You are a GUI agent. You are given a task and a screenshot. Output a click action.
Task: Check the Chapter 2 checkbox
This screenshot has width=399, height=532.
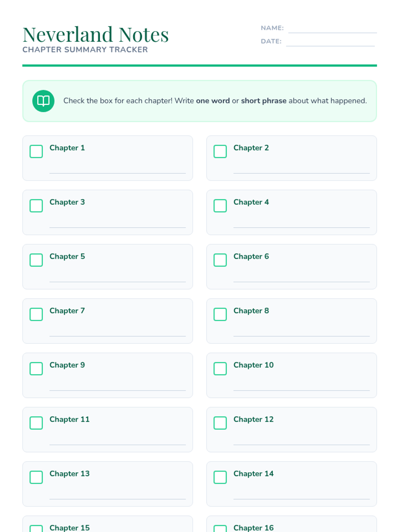point(220,151)
